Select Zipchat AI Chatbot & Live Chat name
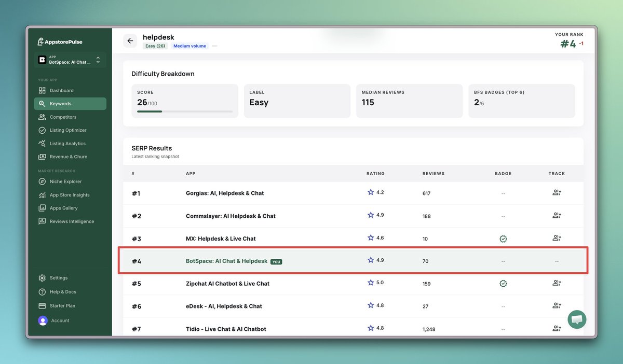Image resolution: width=623 pixels, height=364 pixels. tap(227, 284)
